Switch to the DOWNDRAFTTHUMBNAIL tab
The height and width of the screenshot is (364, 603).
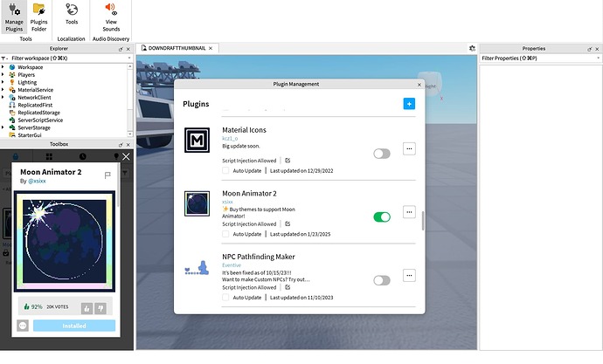[x=177, y=48]
